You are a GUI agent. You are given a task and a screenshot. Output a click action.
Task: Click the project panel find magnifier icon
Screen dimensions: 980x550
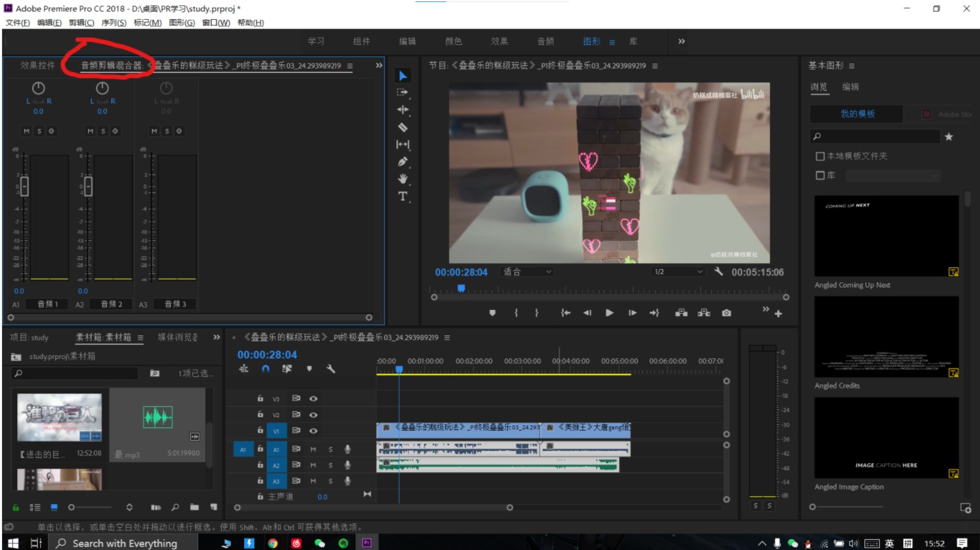tap(175, 507)
